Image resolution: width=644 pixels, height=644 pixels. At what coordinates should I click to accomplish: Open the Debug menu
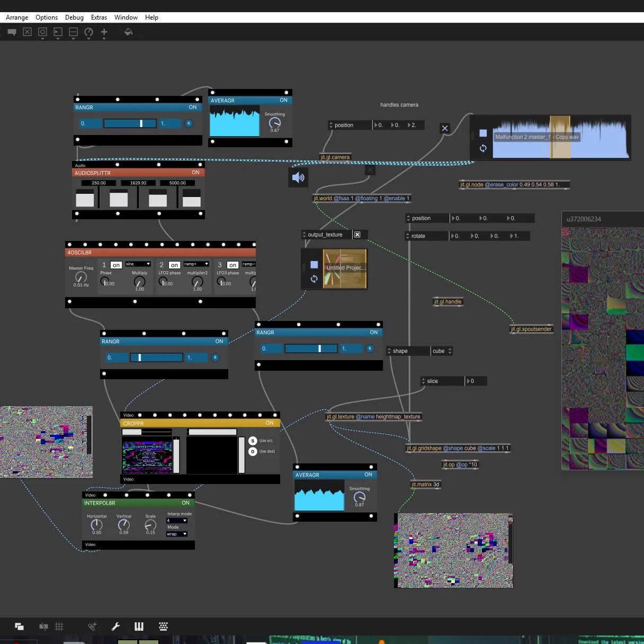tap(74, 17)
